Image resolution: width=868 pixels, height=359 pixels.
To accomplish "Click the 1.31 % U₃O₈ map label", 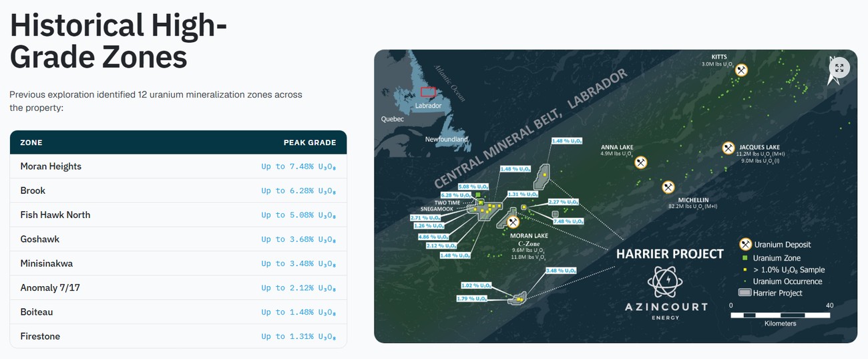I will coord(523,194).
